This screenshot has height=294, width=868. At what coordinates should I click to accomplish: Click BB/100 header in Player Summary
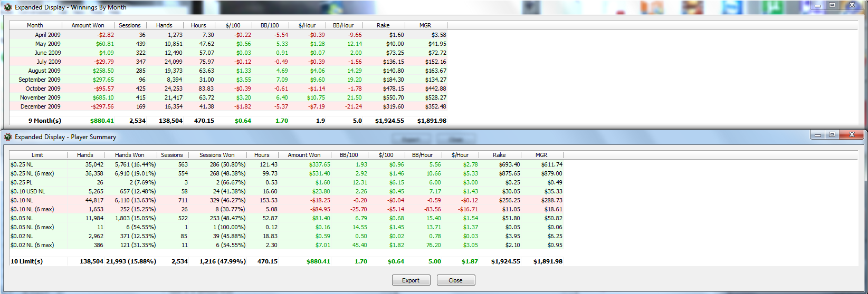(x=349, y=155)
